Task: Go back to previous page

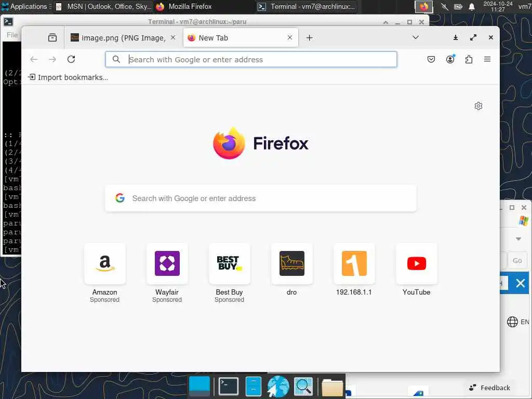Action: (34, 59)
